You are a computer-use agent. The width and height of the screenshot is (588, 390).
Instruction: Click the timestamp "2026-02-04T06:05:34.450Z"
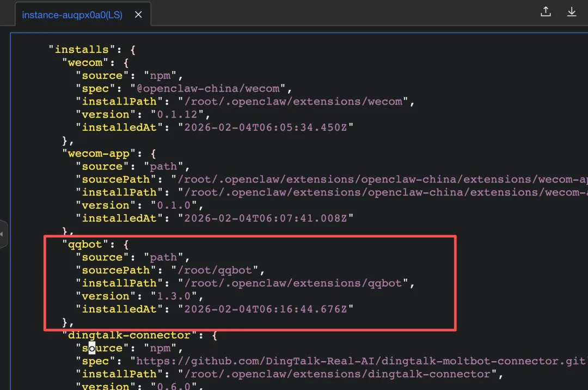point(266,127)
